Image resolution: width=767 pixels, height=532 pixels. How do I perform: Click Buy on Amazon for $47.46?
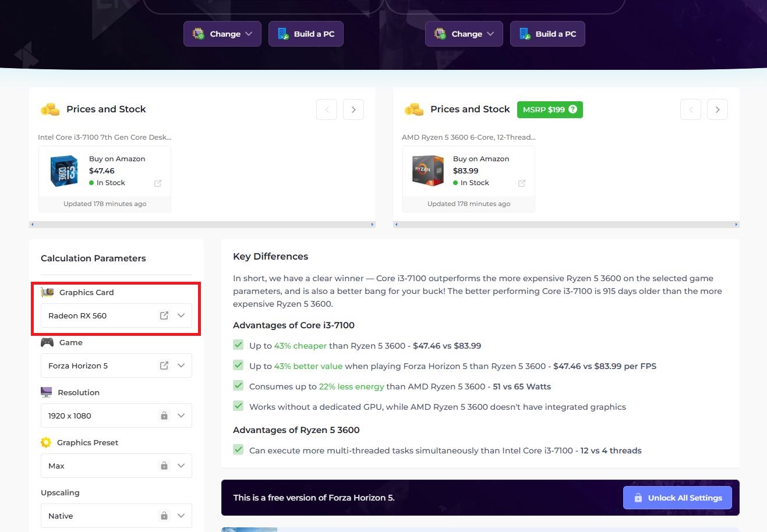pyautogui.click(x=117, y=159)
